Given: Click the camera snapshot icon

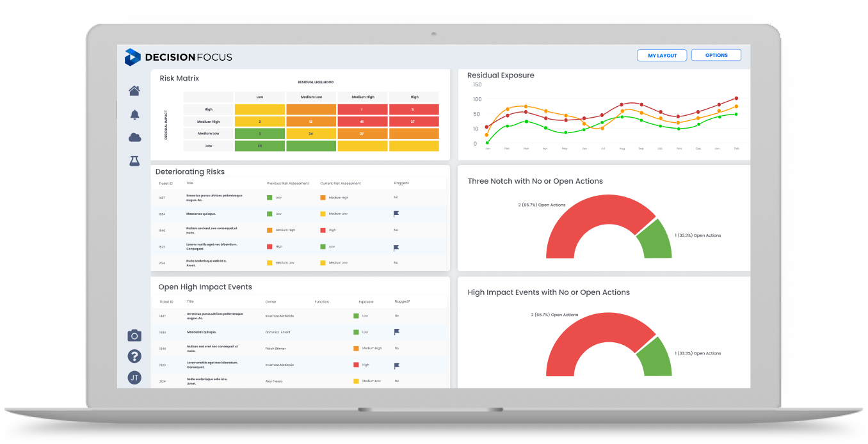Looking at the screenshot, I should tap(134, 335).
